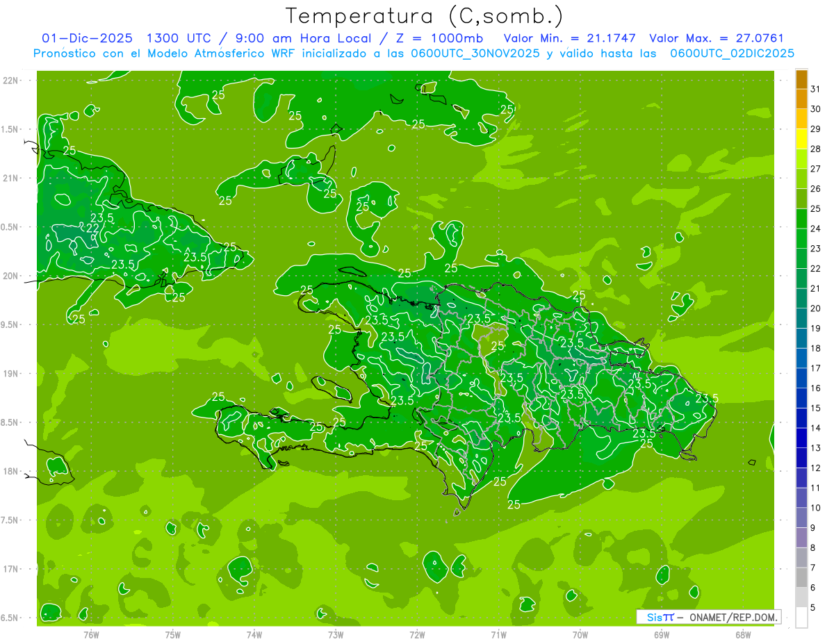Click the 27 value on the color scale
Screen dimensions: 834x644
point(816,169)
